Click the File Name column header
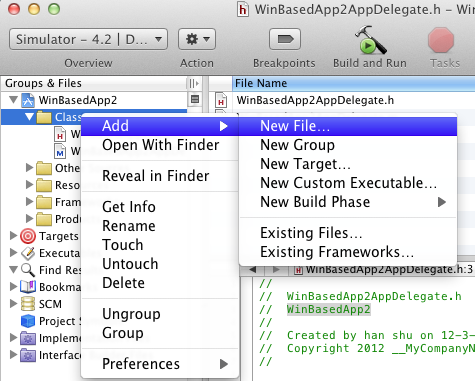The height and width of the screenshot is (381, 475). coord(353,83)
